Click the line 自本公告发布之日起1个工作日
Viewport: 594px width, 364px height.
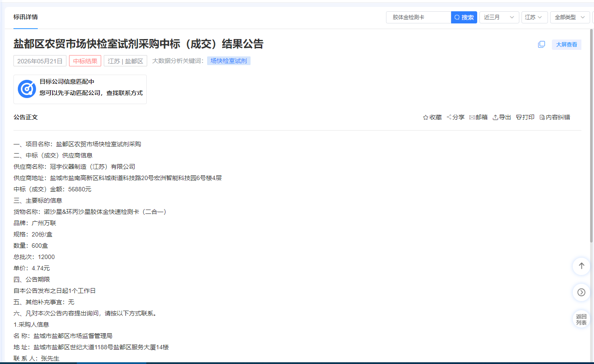[x=55, y=291]
